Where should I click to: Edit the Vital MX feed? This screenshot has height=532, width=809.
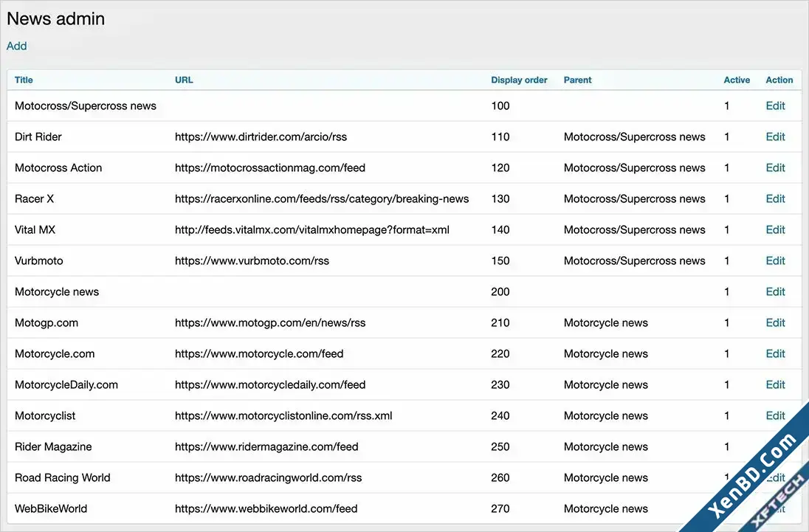click(776, 229)
